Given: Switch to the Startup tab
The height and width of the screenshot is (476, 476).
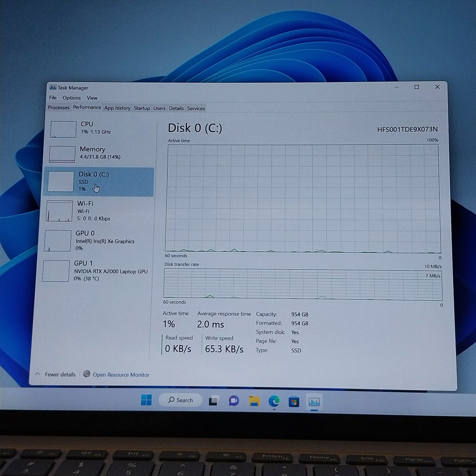Looking at the screenshot, I should pos(142,108).
